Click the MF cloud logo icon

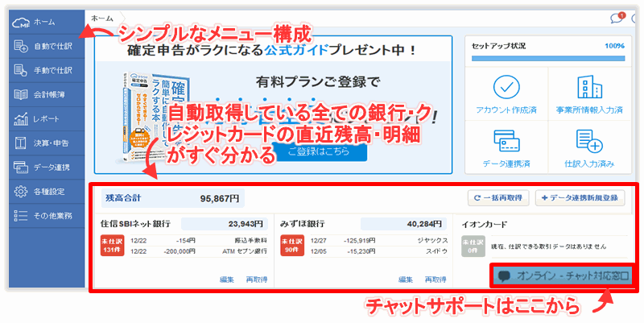tap(21, 23)
